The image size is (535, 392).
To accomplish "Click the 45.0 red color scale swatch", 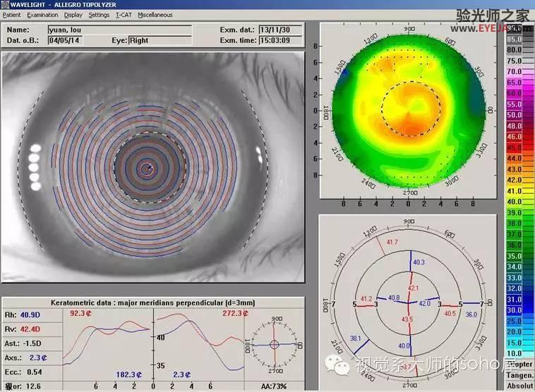I will coord(519,147).
